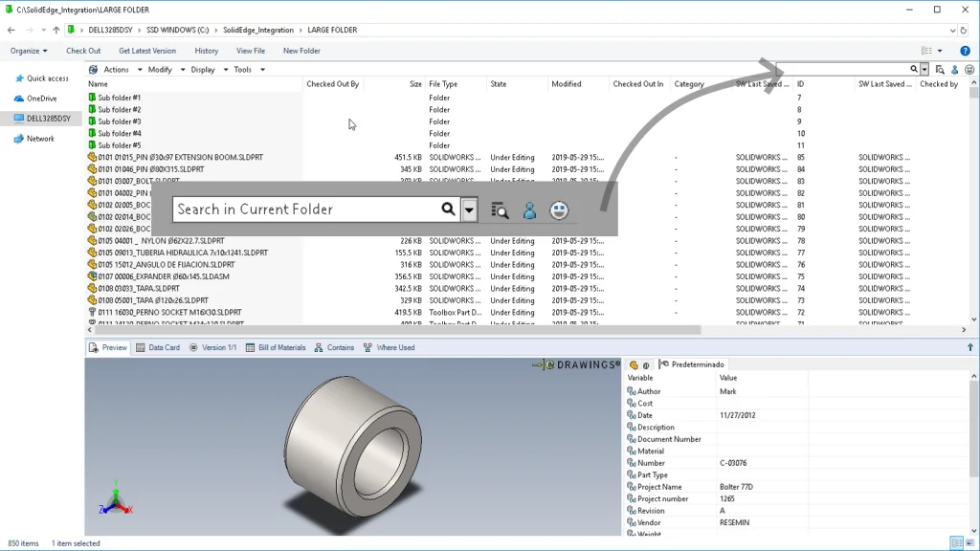Click the Check Out button
This screenshot has width=980, height=551.
[82, 50]
